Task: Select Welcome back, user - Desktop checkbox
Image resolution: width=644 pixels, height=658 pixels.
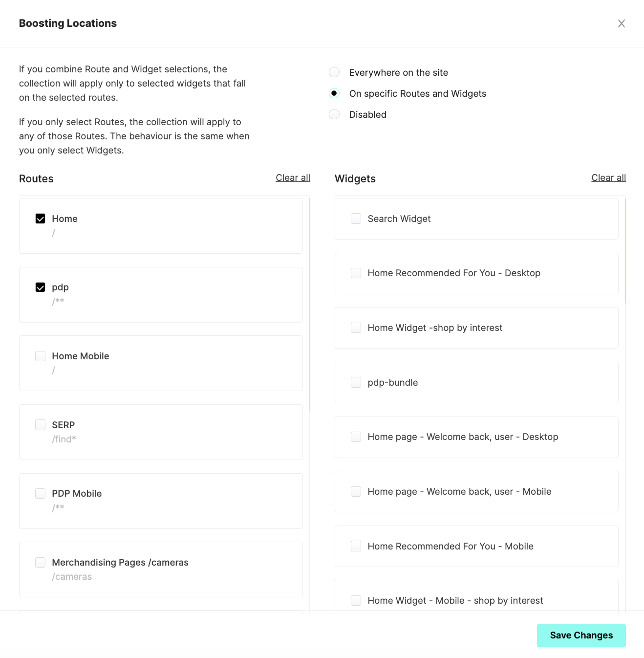Action: click(x=356, y=437)
